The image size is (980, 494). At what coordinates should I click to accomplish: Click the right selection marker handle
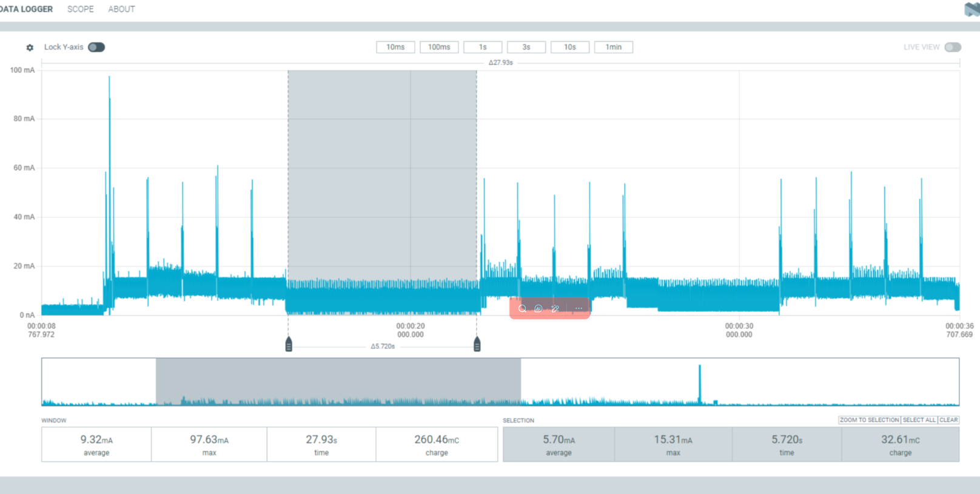tap(477, 345)
